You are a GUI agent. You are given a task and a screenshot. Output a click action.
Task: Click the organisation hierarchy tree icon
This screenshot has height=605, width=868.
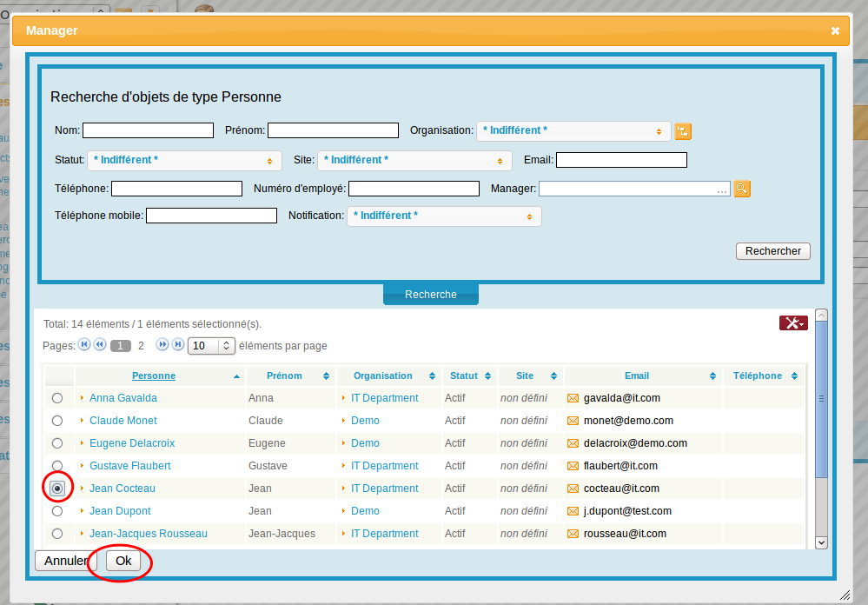coord(683,131)
